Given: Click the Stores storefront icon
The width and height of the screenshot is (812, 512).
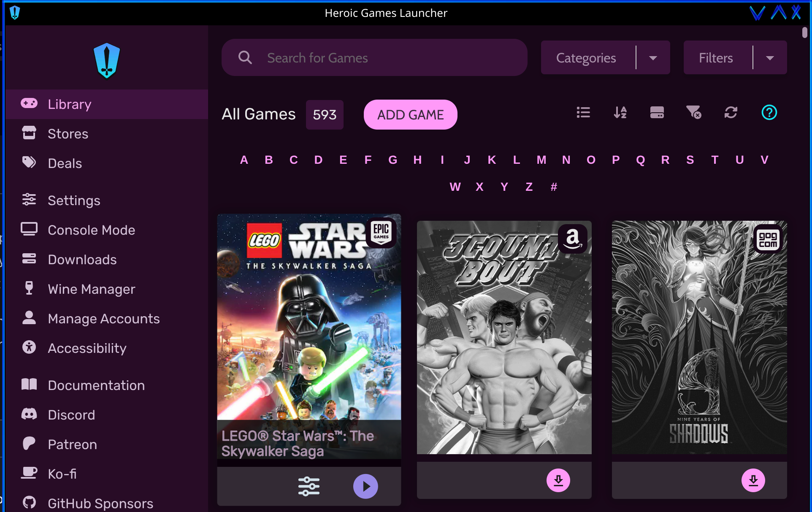Looking at the screenshot, I should (x=29, y=133).
